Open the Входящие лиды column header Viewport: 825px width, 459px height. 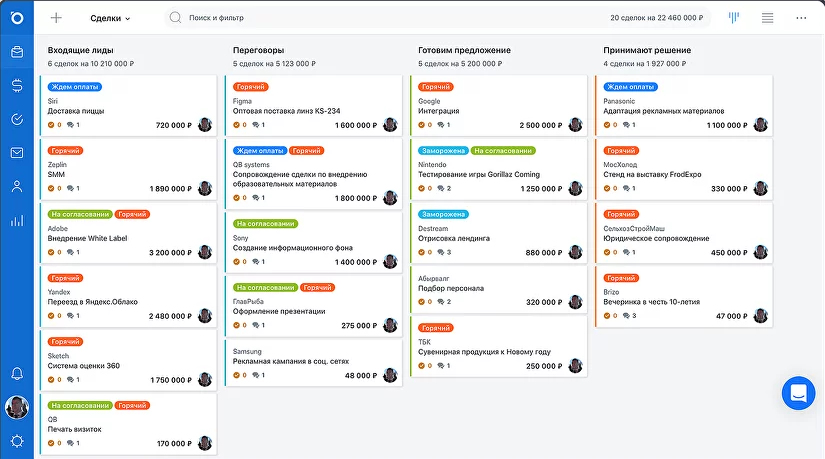point(81,50)
